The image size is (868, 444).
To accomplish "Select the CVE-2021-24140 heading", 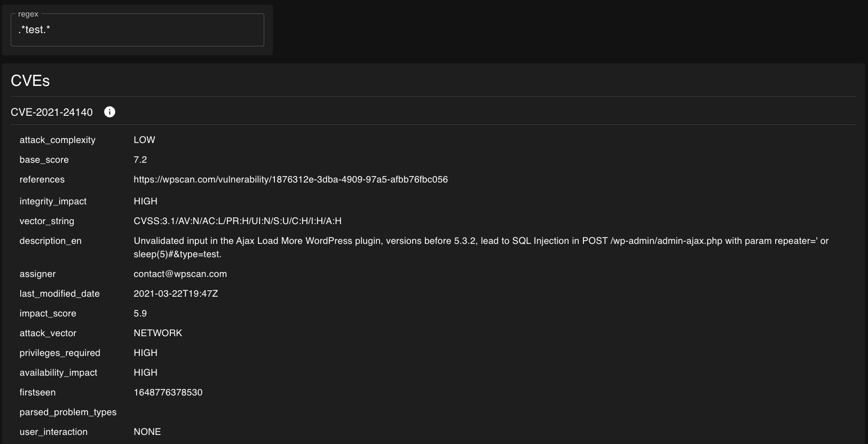I will [52, 113].
